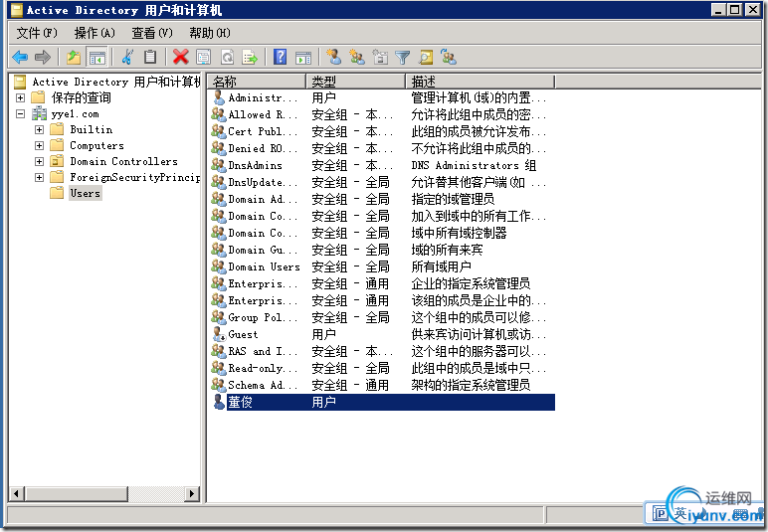Toggle the action pane show/hide icon

[303, 58]
